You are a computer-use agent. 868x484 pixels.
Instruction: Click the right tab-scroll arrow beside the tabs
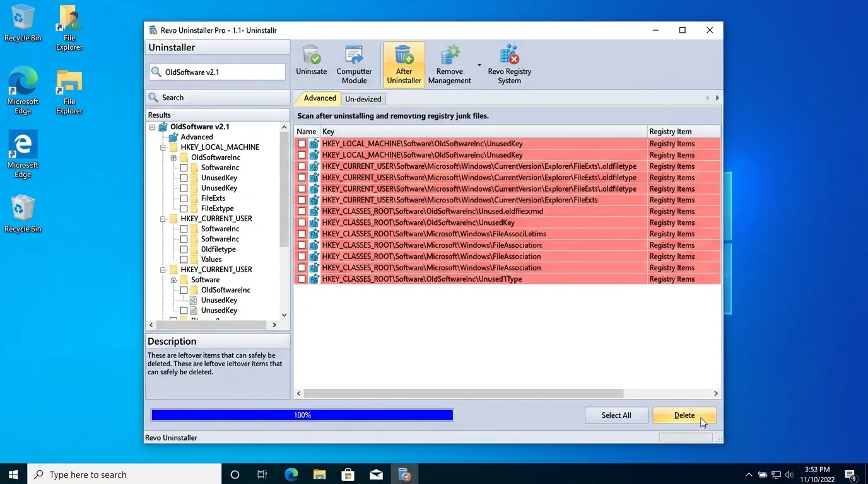717,98
